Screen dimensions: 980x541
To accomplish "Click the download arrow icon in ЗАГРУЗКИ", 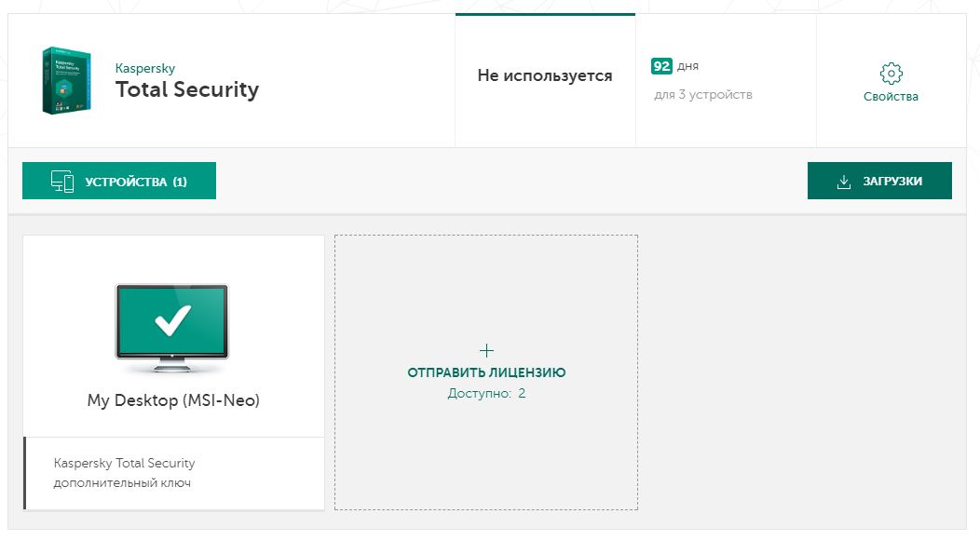I will point(844,182).
